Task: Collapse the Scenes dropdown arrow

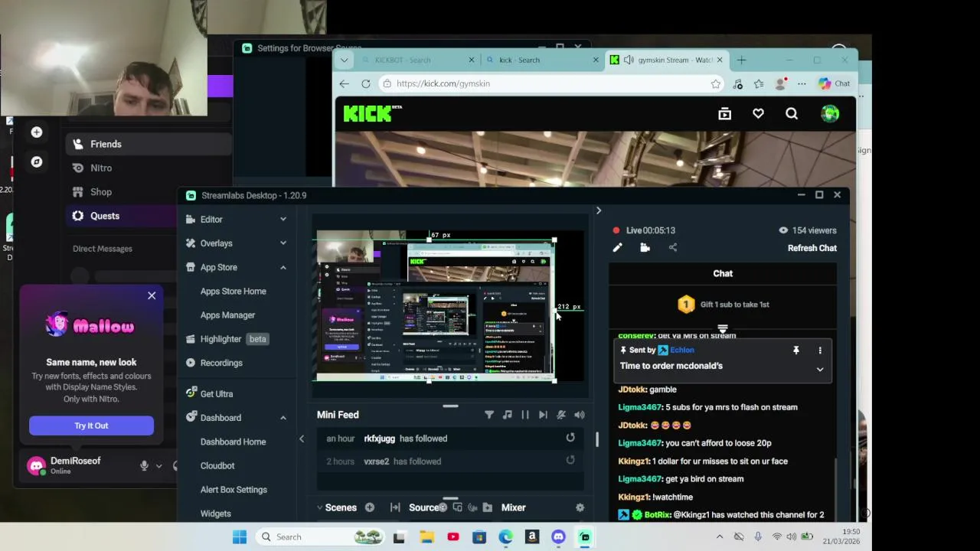Action: pyautogui.click(x=319, y=507)
